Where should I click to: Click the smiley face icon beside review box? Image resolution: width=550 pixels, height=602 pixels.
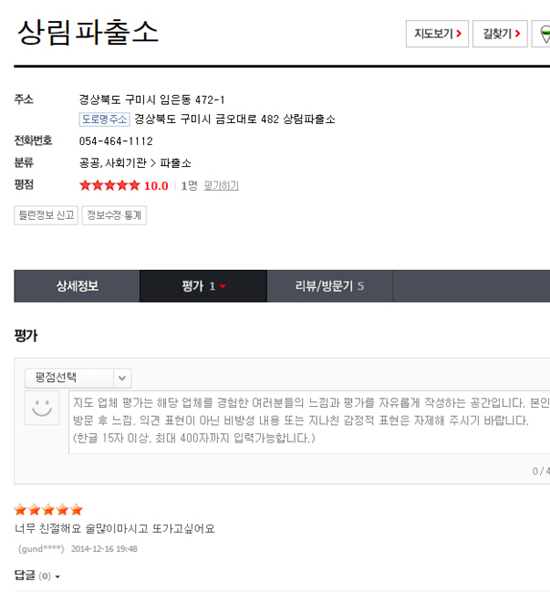(42, 408)
